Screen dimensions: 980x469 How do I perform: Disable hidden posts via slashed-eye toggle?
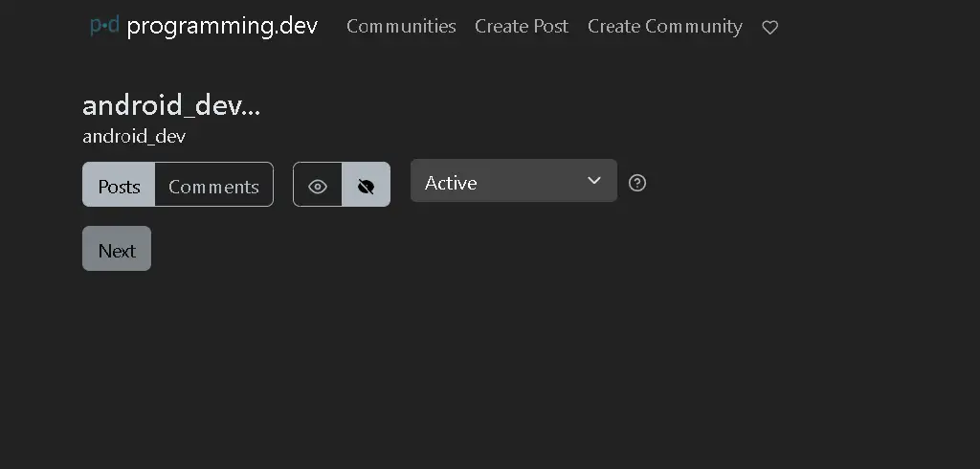point(367,185)
